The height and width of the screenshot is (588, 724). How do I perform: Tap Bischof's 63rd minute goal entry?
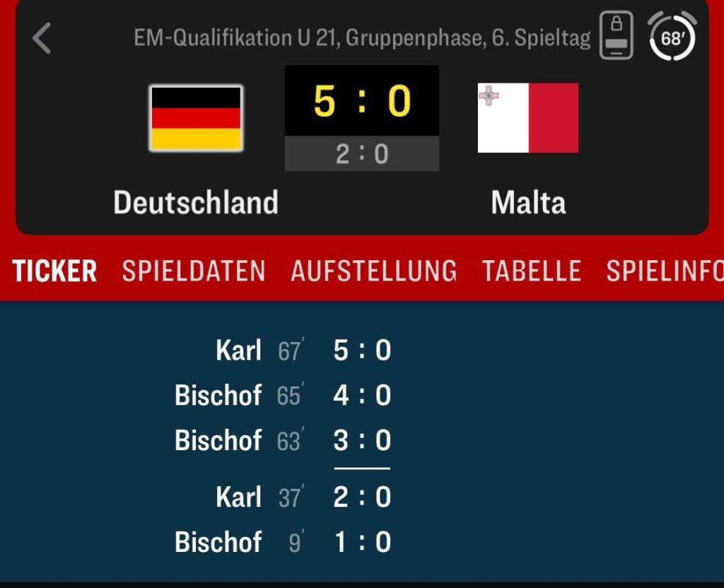[x=283, y=440]
